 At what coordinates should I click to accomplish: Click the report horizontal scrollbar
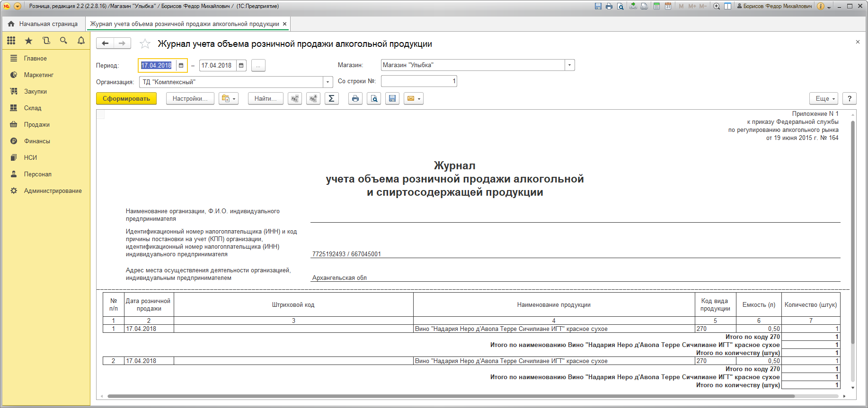(452, 396)
